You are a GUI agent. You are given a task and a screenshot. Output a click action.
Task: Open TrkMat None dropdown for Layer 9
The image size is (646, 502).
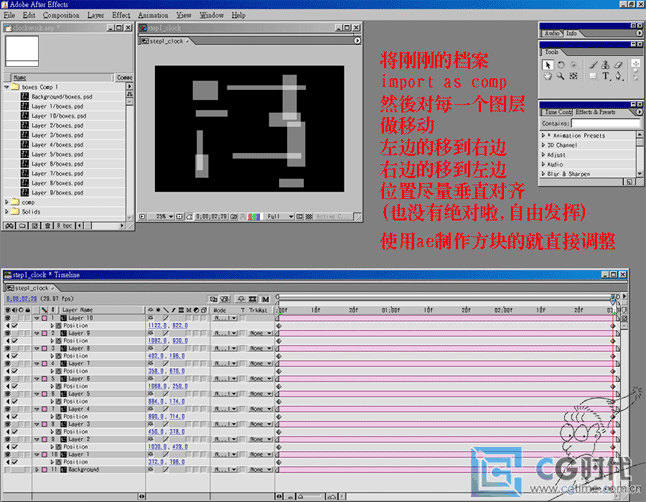point(260,333)
